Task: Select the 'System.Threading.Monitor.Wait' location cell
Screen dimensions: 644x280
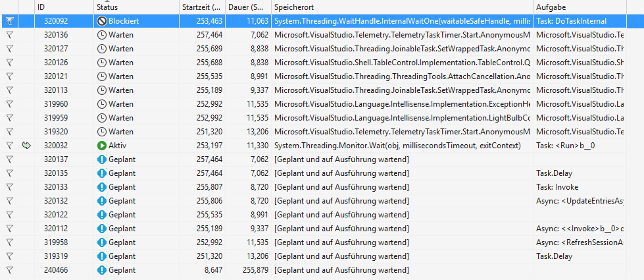Action: click(402, 146)
